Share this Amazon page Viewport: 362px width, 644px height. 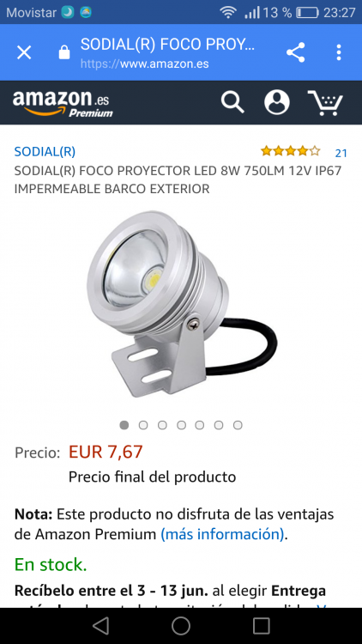coord(295,52)
